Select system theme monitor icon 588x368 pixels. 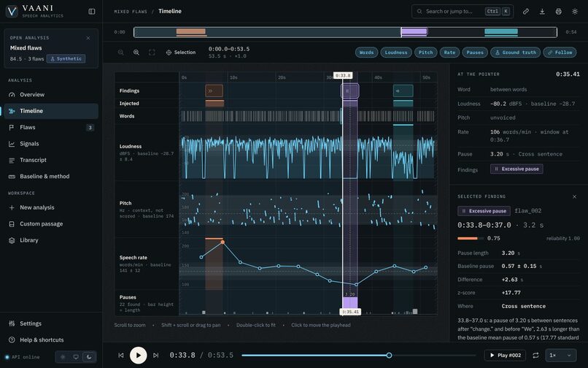[x=76, y=357]
